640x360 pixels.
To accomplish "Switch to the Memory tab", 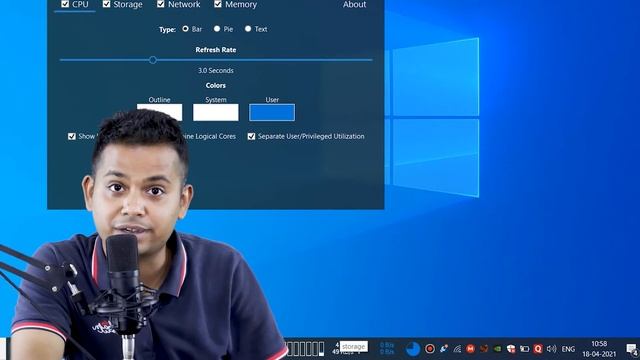I will coord(241,4).
